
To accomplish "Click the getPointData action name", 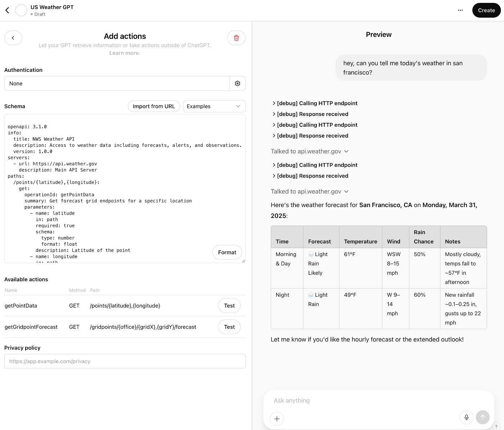I will pos(21,306).
